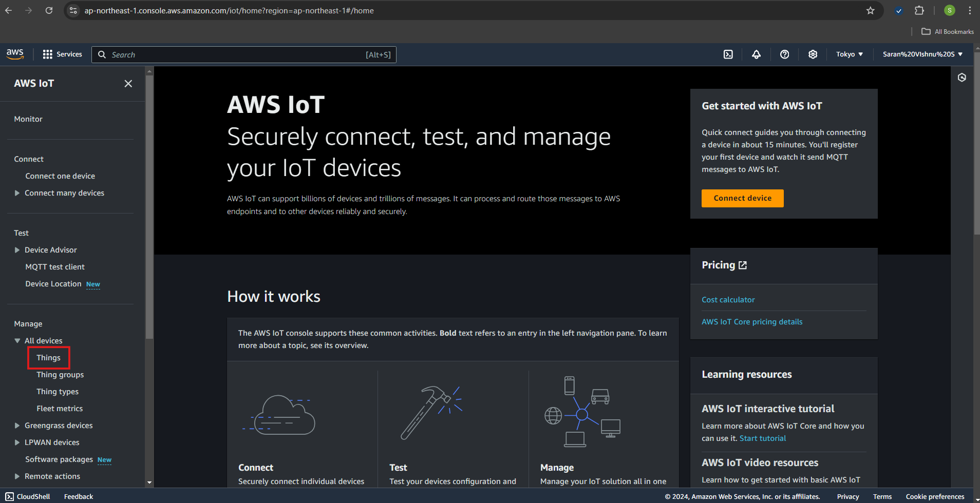Open browser extensions puzzle icon
980x503 pixels.
pos(919,10)
